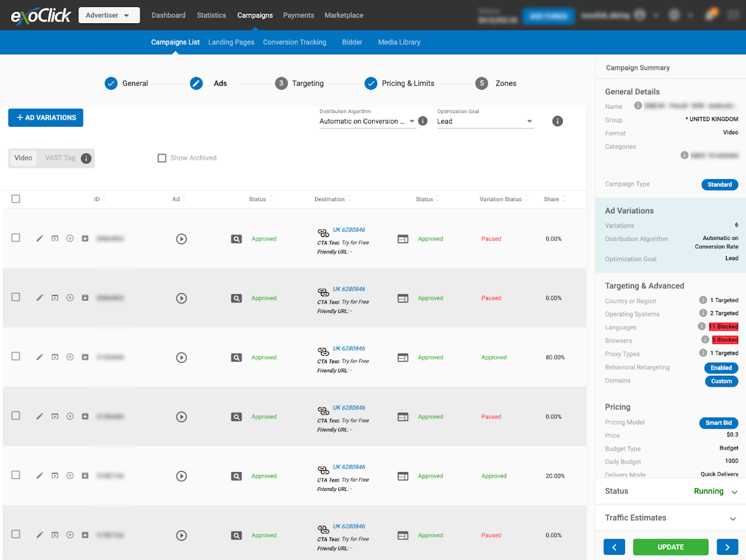Screen dimensions: 746x560
Task: Check the select-all checkbox in table header
Action: coord(16,199)
